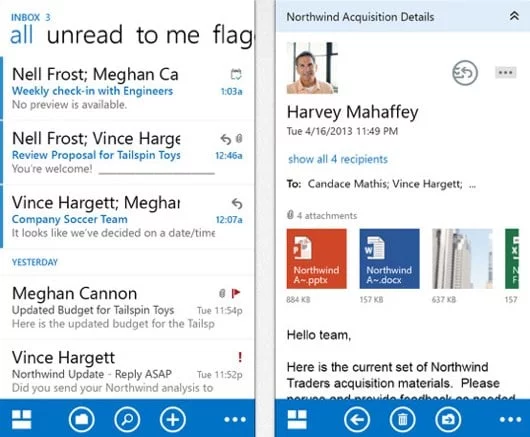The height and width of the screenshot is (437, 530).
Task: Compose new mail with plus icon
Action: pos(173,419)
